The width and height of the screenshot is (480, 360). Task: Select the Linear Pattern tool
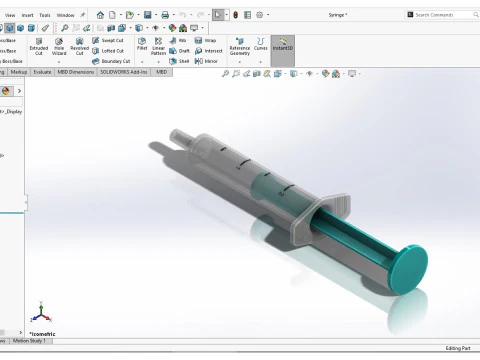[158, 46]
